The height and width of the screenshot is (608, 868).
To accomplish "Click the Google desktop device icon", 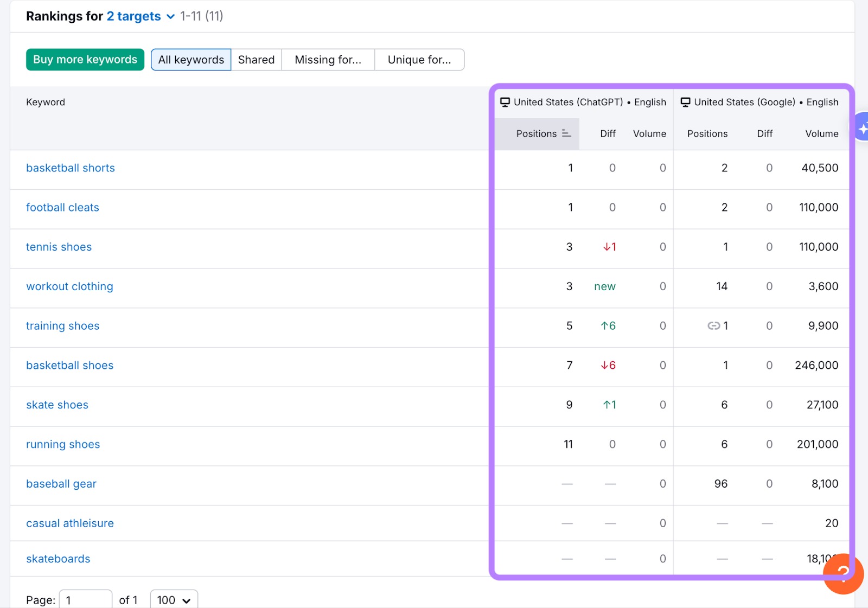I will point(686,102).
